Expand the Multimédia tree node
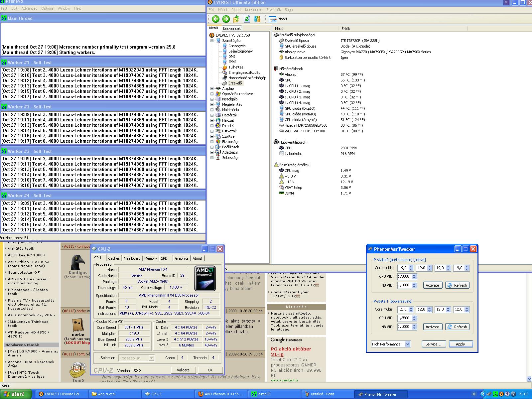 (x=212, y=110)
